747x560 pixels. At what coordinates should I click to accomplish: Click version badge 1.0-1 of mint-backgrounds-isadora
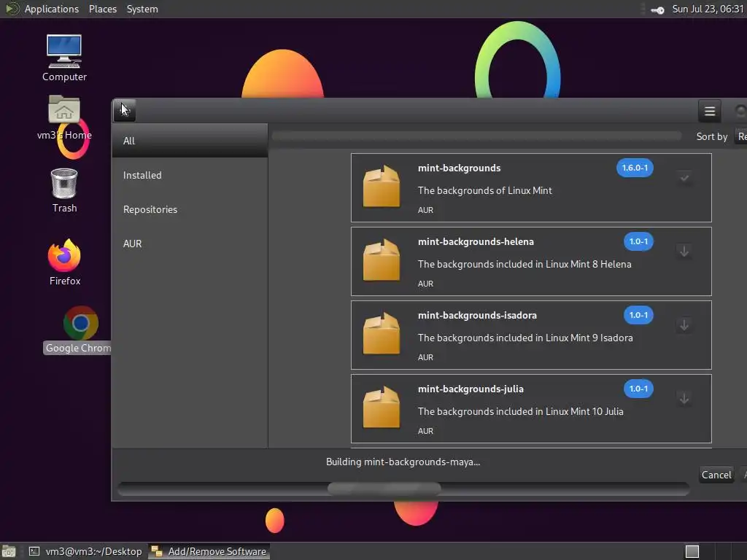pyautogui.click(x=638, y=315)
